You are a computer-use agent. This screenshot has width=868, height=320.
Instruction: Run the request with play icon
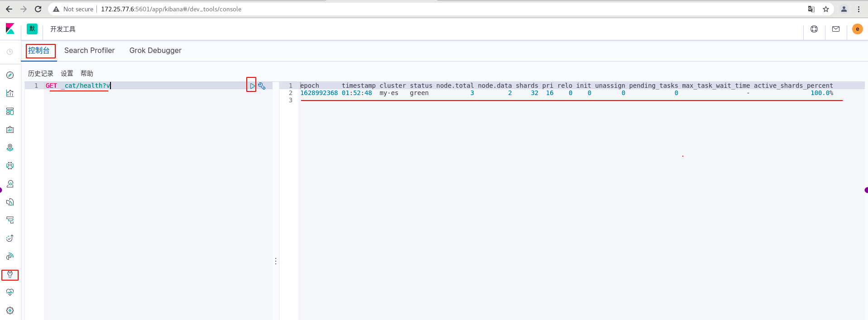click(x=252, y=86)
